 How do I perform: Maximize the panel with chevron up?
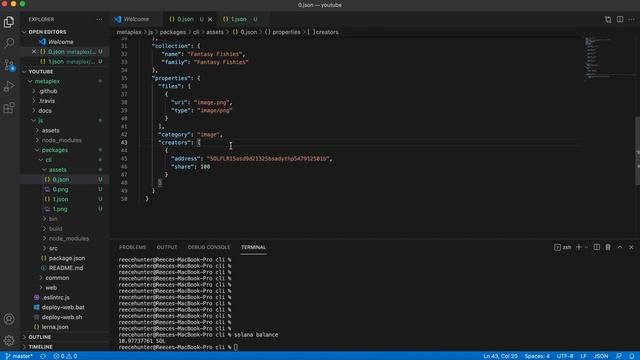(x=620, y=247)
